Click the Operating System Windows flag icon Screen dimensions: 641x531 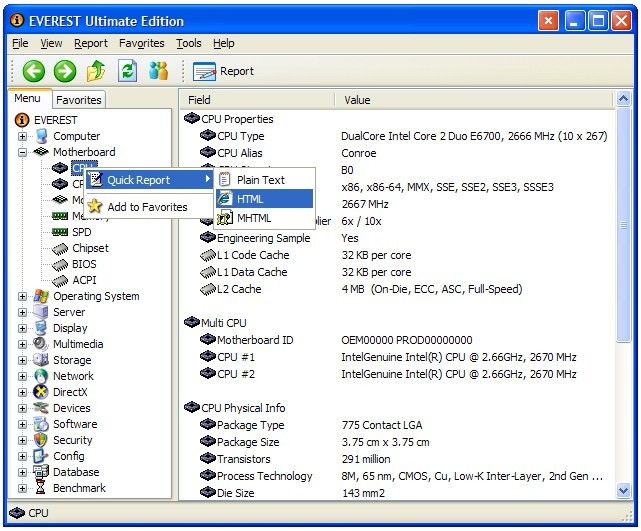pyautogui.click(x=41, y=296)
